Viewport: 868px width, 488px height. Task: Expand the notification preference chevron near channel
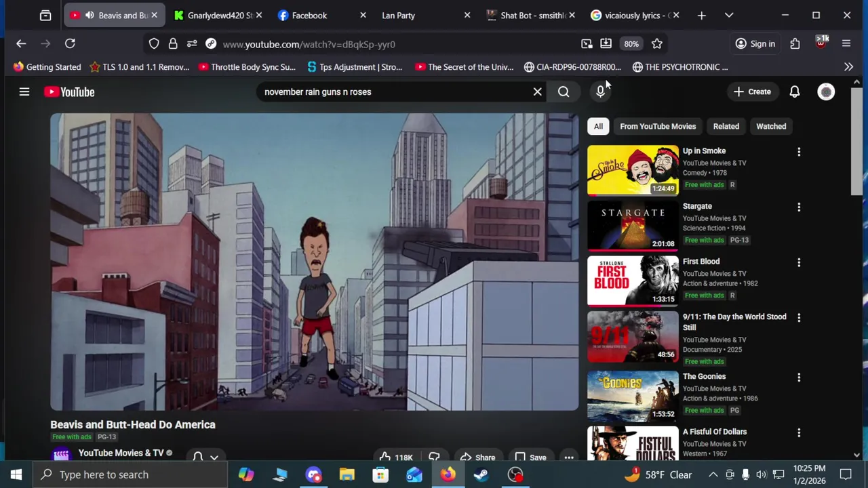(x=214, y=457)
